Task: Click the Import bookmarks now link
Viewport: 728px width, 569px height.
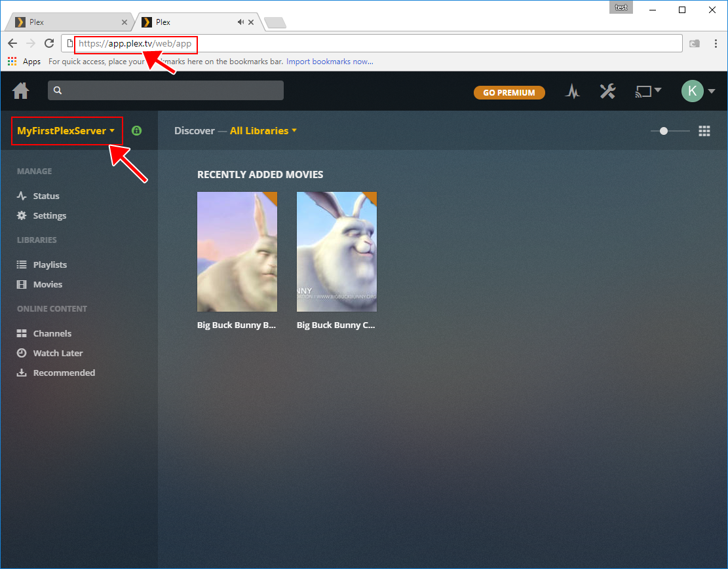Action: (330, 62)
